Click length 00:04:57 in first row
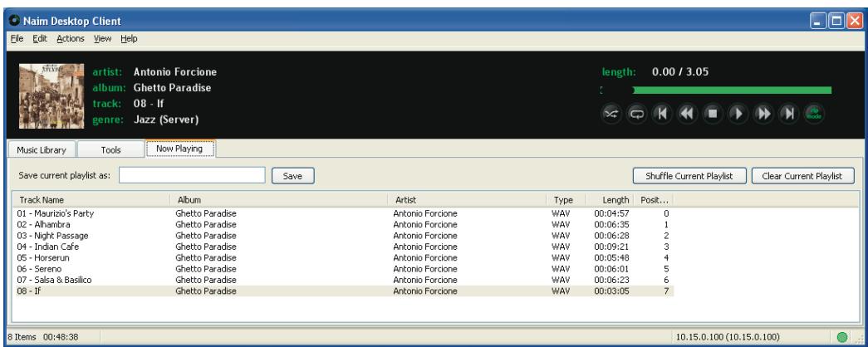This screenshot has width=868, height=347. (611, 213)
